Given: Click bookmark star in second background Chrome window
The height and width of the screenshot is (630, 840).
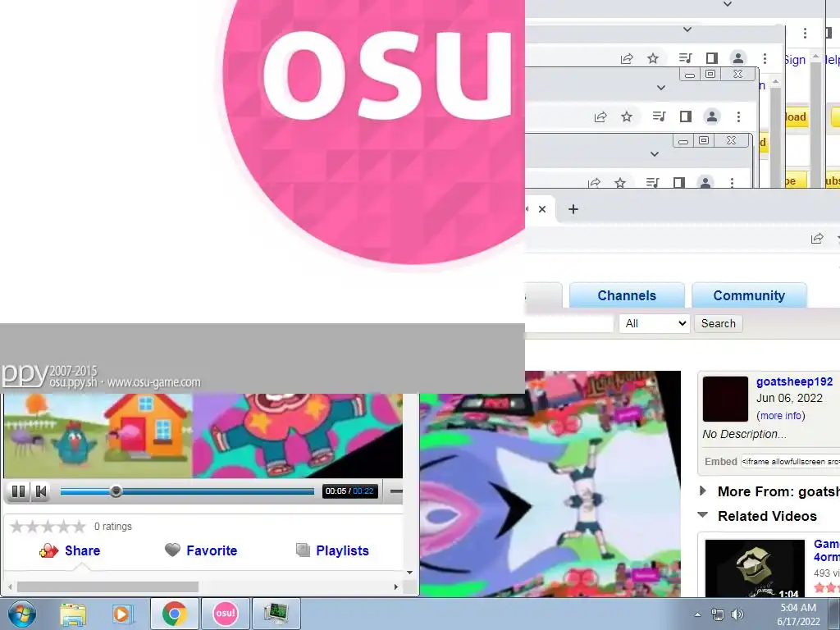Looking at the screenshot, I should (x=626, y=116).
